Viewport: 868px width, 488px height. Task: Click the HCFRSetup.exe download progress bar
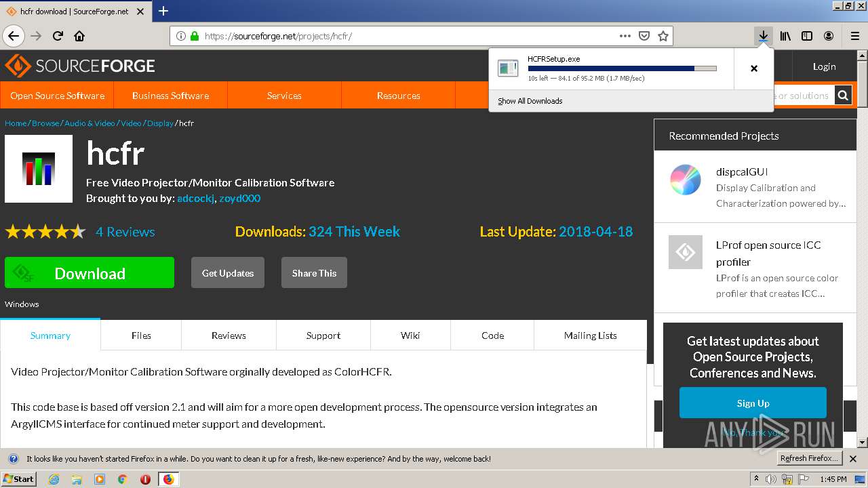pos(622,68)
